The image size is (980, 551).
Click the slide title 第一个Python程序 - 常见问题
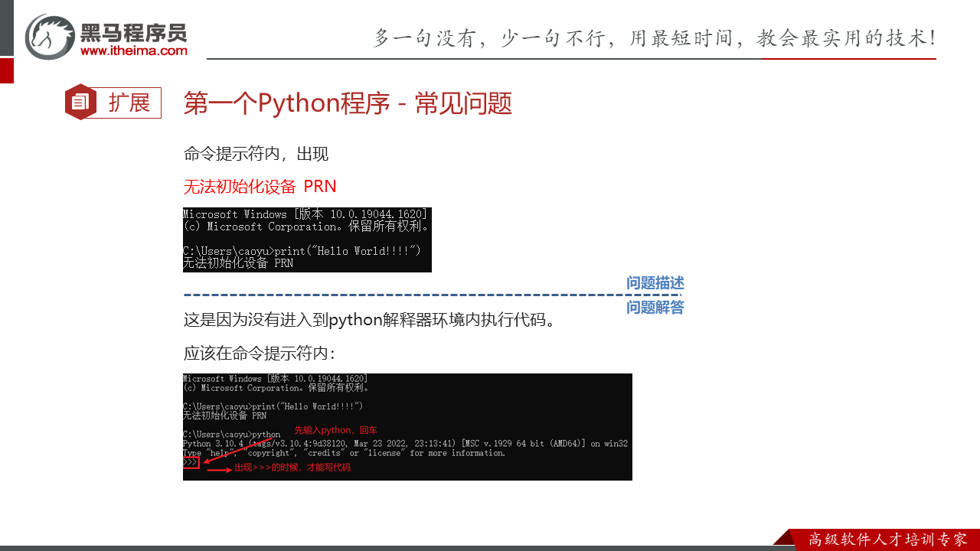[348, 103]
